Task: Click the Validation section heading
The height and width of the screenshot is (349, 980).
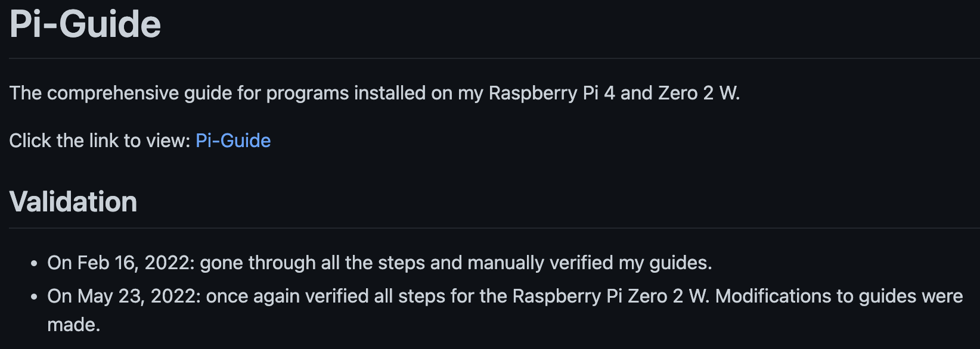Action: pyautogui.click(x=73, y=202)
